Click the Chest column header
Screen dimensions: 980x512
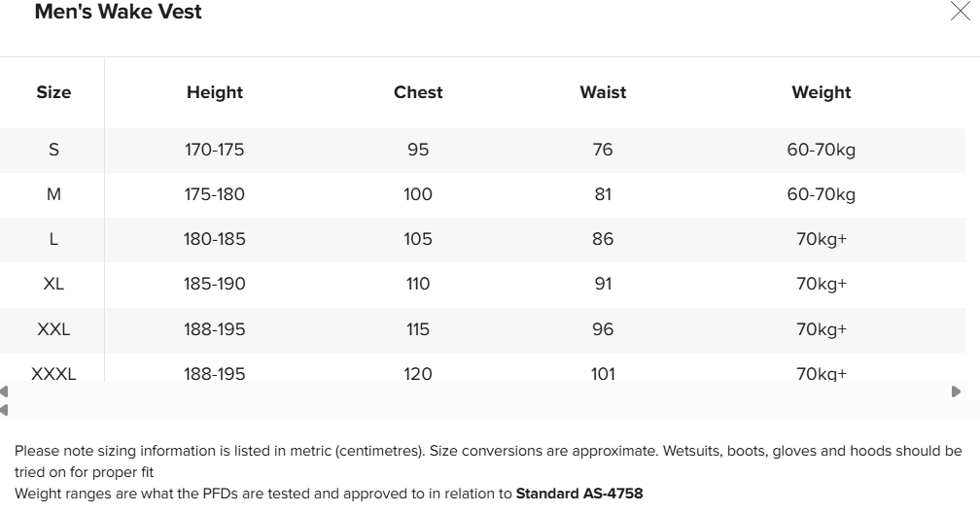point(418,92)
